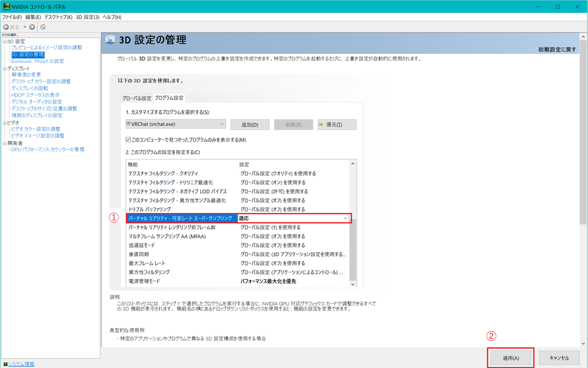Select the 電源管理モード row

(238, 281)
